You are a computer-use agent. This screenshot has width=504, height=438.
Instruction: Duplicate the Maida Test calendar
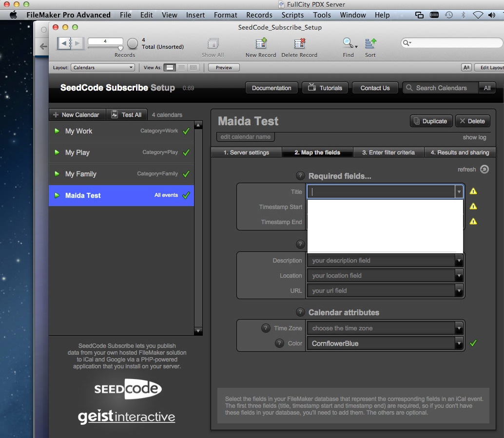[431, 121]
